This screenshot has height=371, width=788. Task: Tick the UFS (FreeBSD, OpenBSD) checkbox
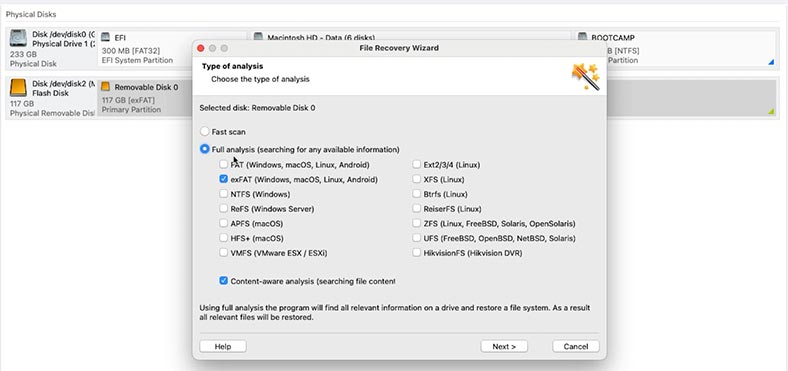[x=417, y=238]
